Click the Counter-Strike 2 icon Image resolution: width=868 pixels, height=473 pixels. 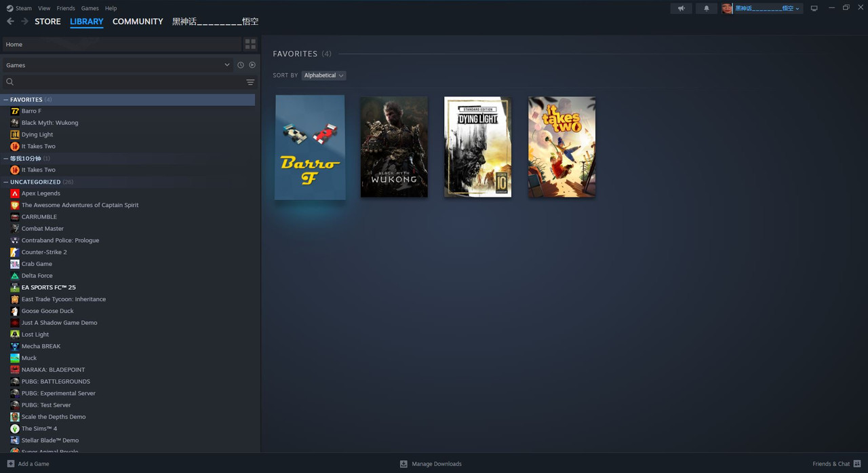15,252
